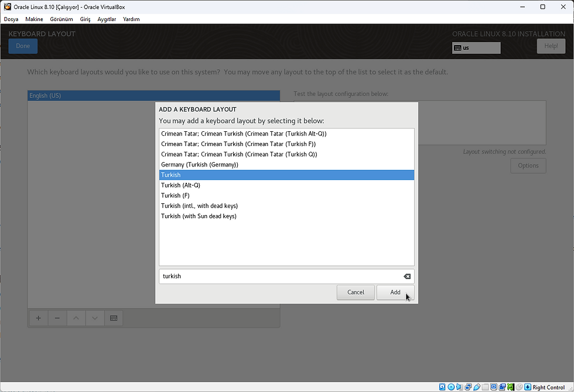Click the audio status icon
This screenshot has height=392, width=574.
pos(459,387)
